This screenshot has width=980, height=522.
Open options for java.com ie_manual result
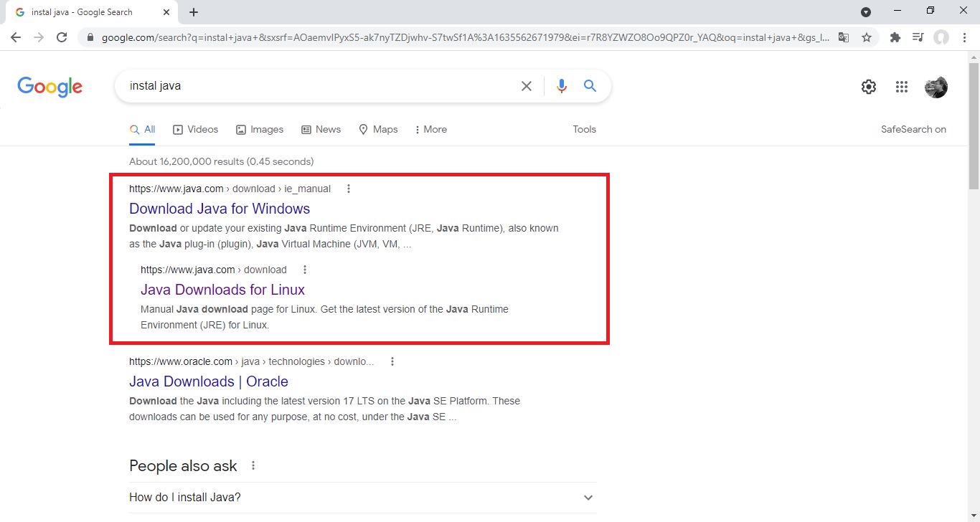tap(349, 189)
